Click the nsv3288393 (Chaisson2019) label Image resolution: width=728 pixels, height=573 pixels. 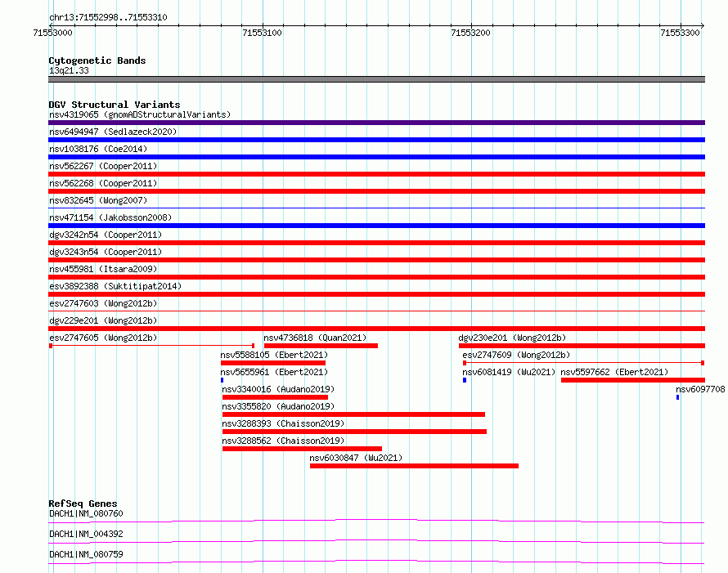[283, 423]
